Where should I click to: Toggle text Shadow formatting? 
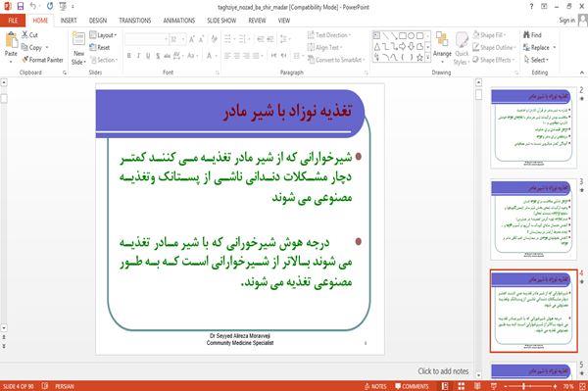pos(158,56)
